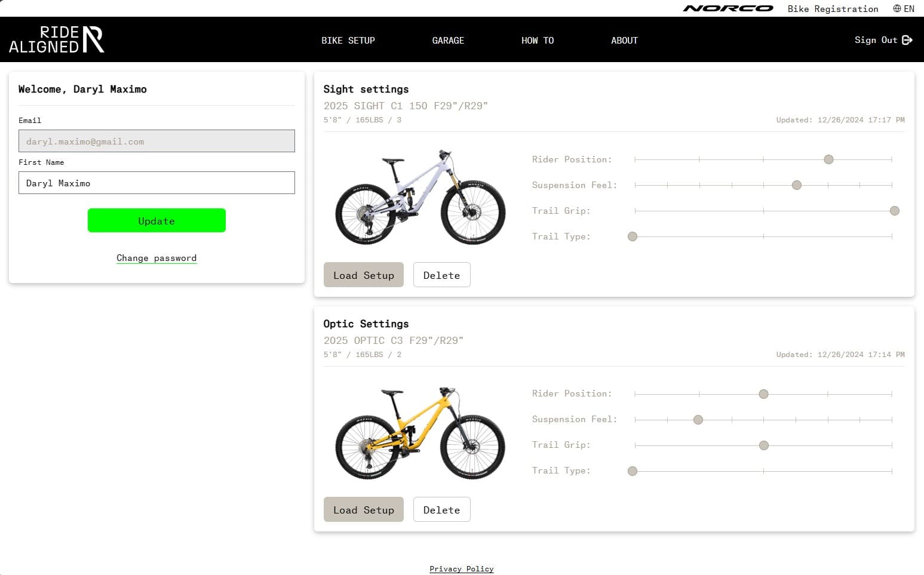
Task: Click the Optic Settings title
Action: point(366,324)
